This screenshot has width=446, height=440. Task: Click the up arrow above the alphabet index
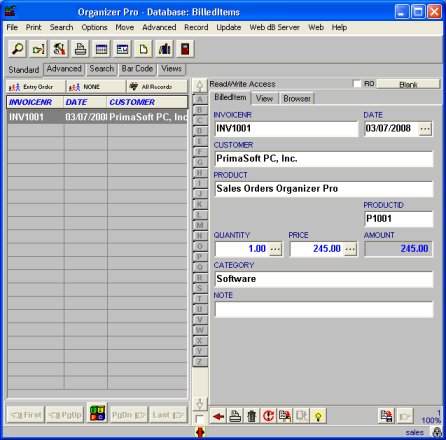pyautogui.click(x=200, y=86)
